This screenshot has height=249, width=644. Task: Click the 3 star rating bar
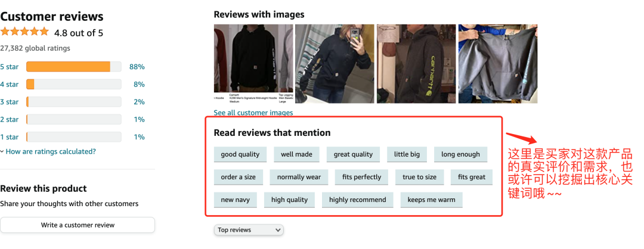74,102
